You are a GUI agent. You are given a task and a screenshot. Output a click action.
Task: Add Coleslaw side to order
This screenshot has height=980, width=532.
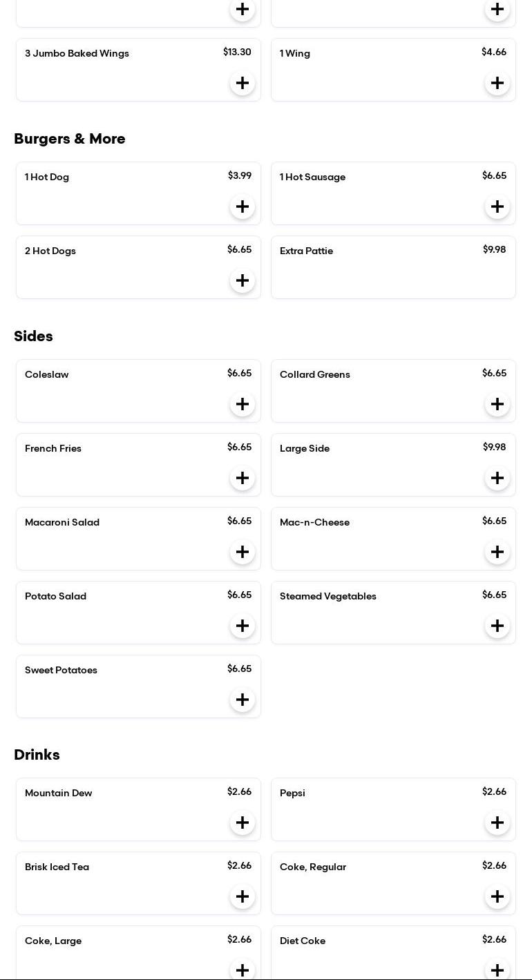tap(243, 404)
